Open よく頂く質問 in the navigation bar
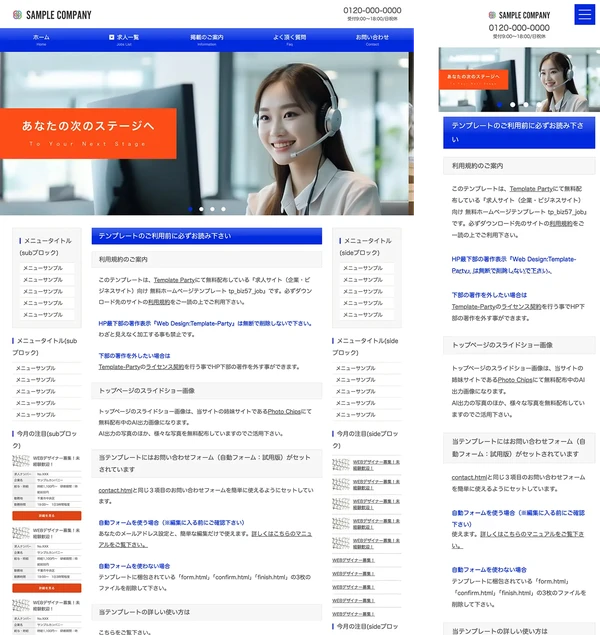The width and height of the screenshot is (600, 635). (289, 39)
